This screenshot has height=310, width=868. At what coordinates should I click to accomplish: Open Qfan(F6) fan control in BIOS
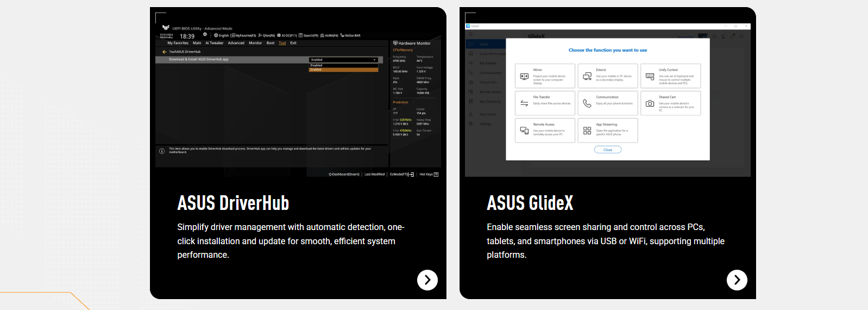pos(267,35)
